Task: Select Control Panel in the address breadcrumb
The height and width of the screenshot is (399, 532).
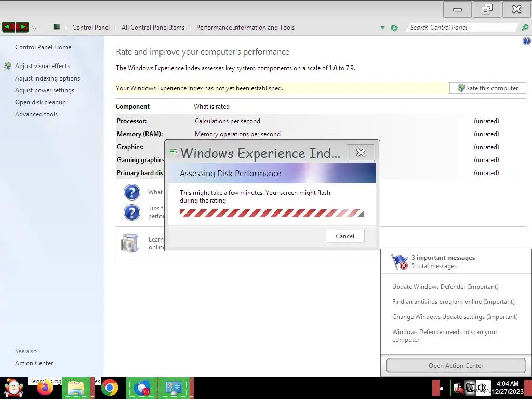Action: click(90, 28)
